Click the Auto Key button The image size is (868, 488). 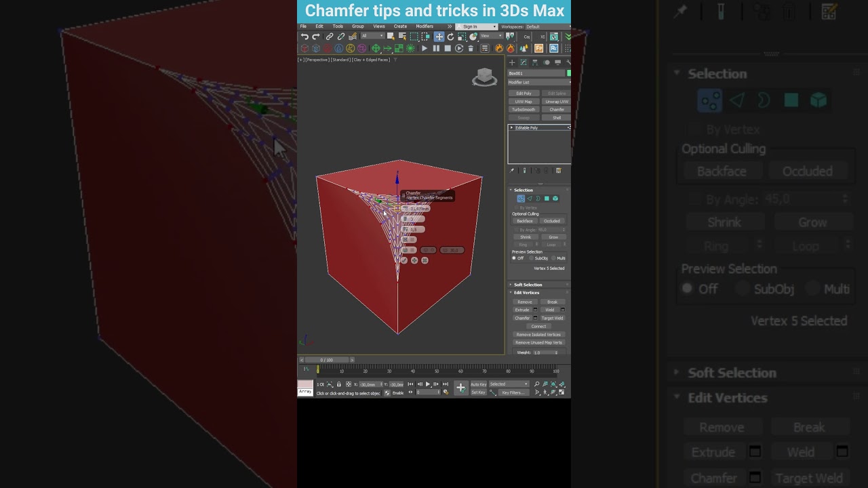pyautogui.click(x=478, y=384)
